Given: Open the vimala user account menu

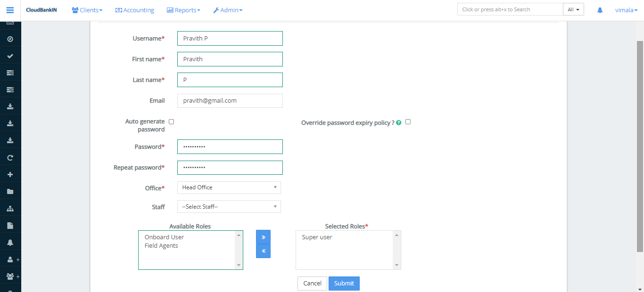Looking at the screenshot, I should click(x=626, y=9).
